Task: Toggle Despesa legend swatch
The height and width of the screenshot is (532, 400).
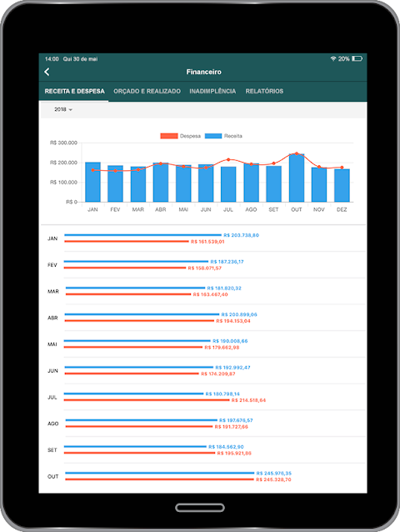Action: pos(169,136)
